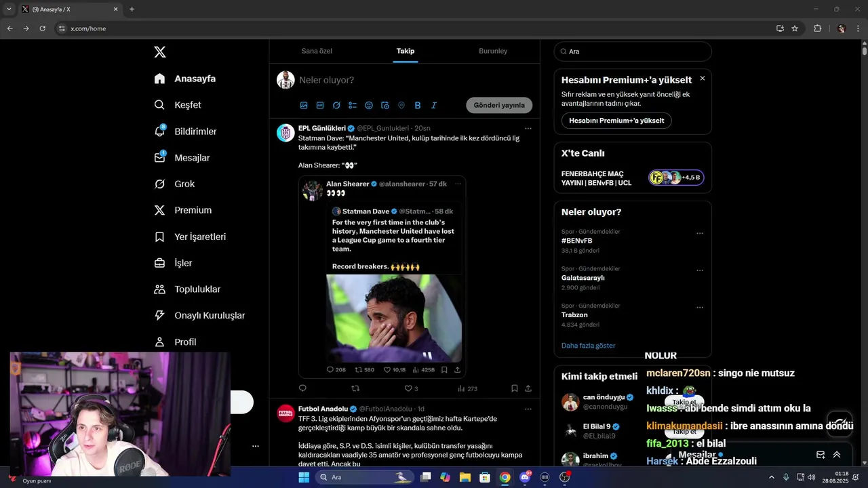Click the taskbar volume icon
This screenshot has width=868, height=488.
click(812, 477)
